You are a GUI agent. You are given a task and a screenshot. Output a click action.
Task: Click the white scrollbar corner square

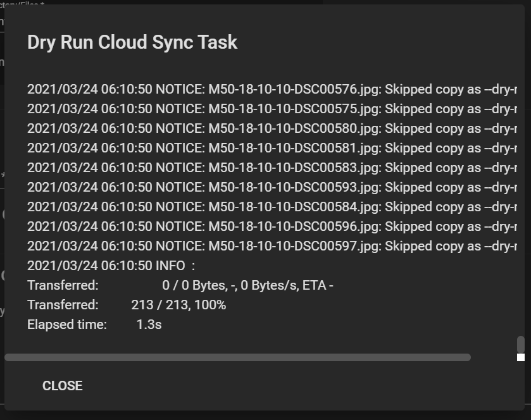coord(520,357)
